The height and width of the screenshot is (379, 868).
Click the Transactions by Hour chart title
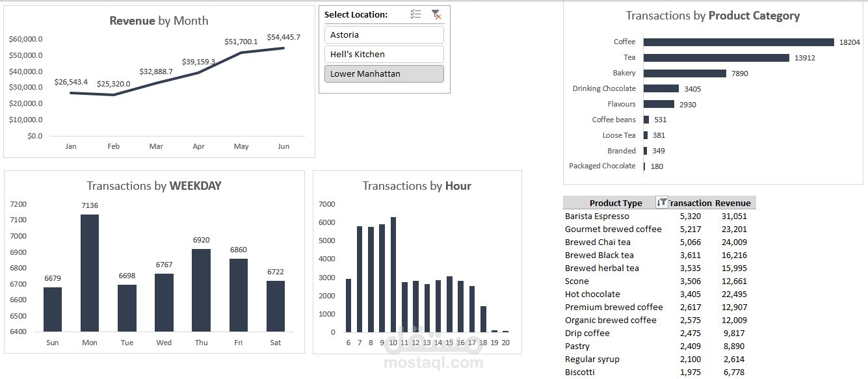click(x=417, y=186)
